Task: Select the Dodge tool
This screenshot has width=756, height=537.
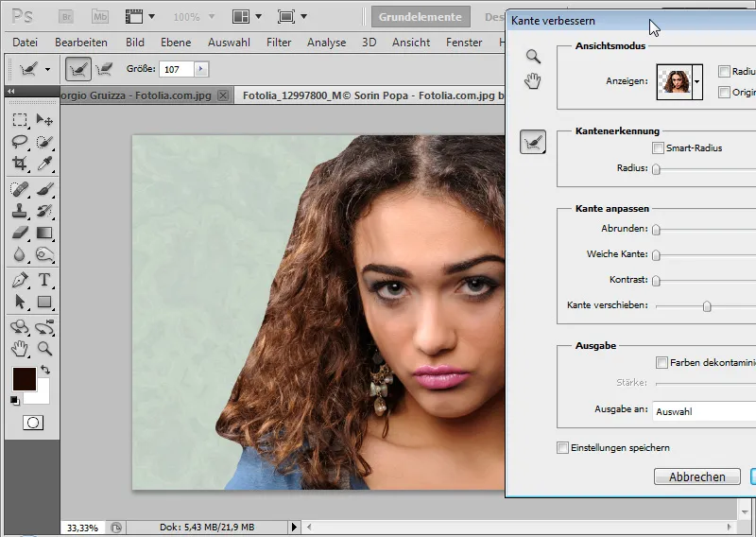Action: (x=44, y=254)
